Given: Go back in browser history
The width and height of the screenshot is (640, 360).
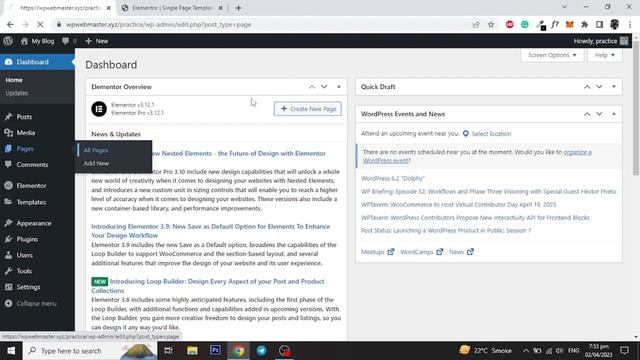Looking at the screenshot, I should [10, 24].
